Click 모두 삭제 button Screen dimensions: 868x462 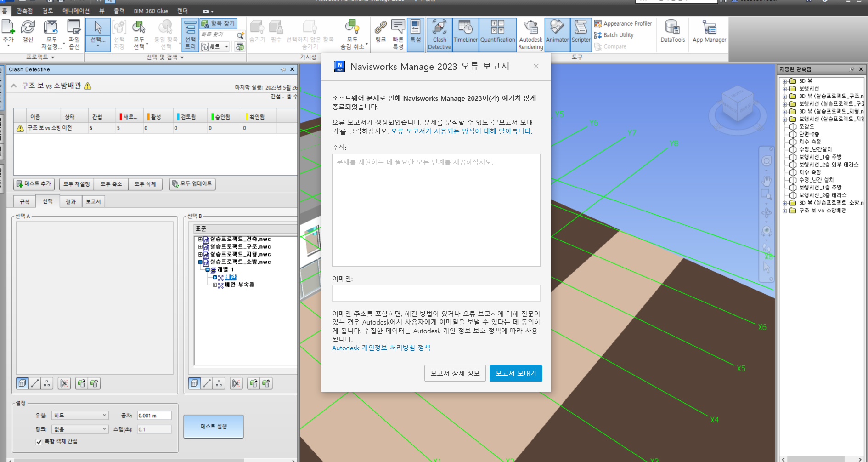tap(145, 184)
